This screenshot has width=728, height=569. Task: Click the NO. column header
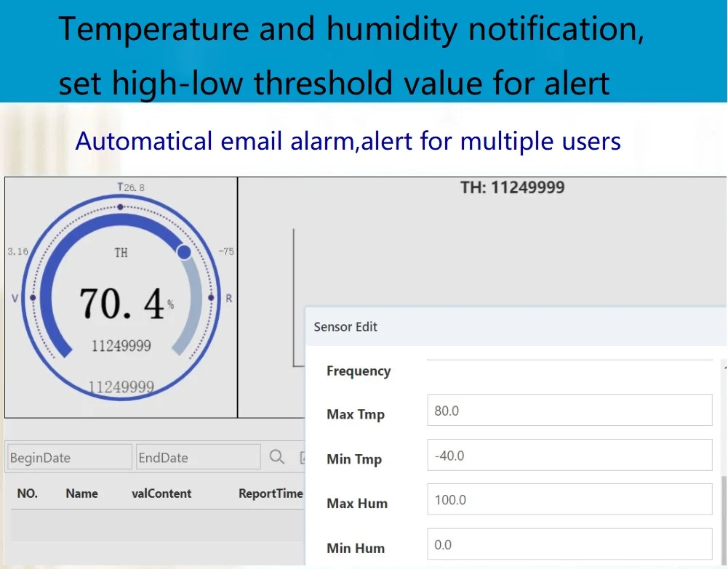point(27,493)
